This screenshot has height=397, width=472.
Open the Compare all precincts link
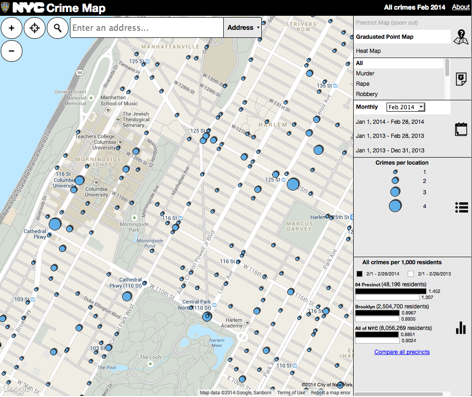[402, 352]
